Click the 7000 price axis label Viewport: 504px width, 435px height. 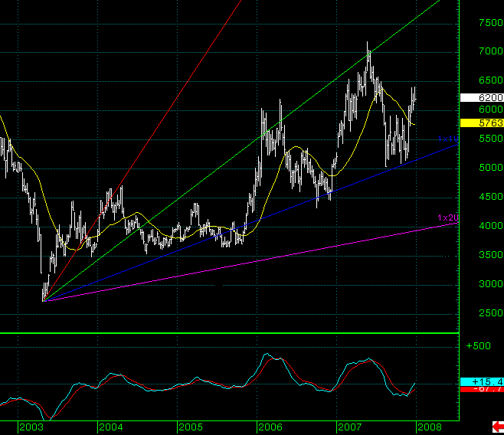(x=480, y=52)
